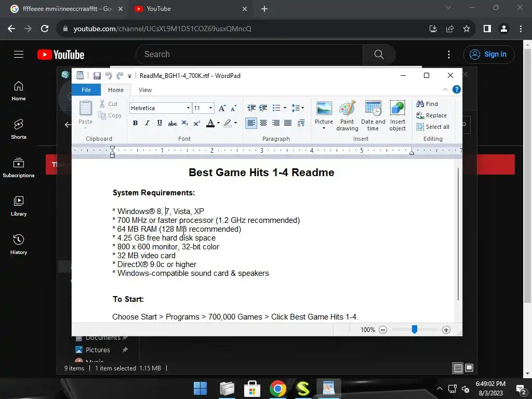This screenshot has height=399, width=532.
Task: Open the Customize Quick Access Toolbar arrow
Action: click(x=129, y=76)
